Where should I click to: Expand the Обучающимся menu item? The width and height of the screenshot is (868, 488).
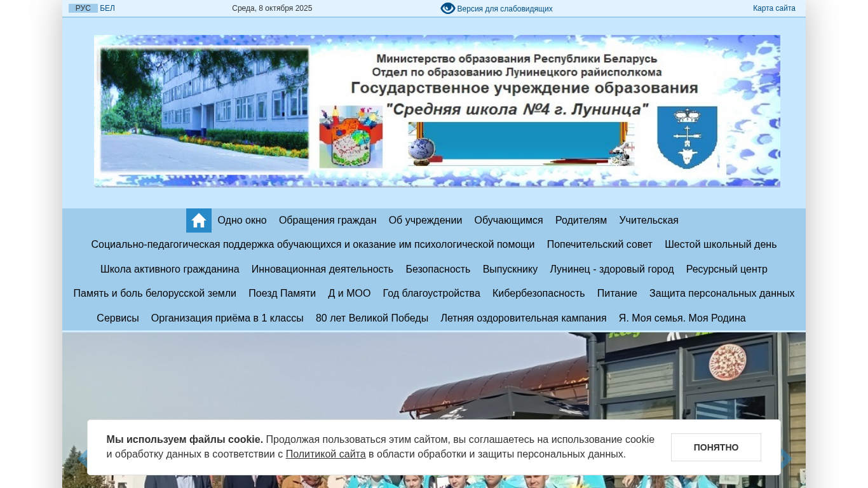[x=508, y=220]
